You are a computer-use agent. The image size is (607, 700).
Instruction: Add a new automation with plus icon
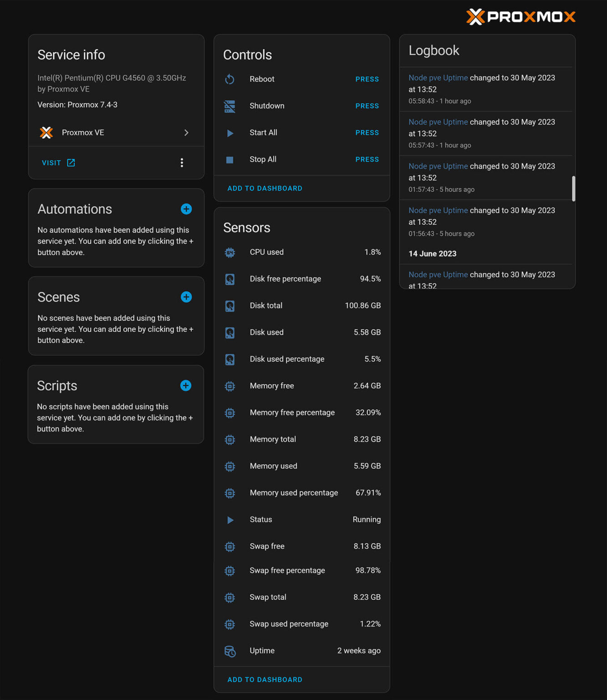tap(186, 209)
